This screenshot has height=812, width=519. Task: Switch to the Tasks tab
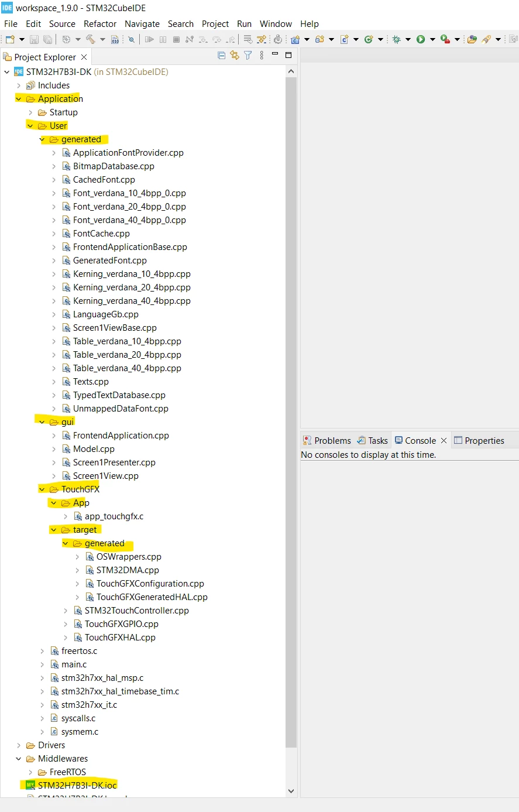coord(372,440)
